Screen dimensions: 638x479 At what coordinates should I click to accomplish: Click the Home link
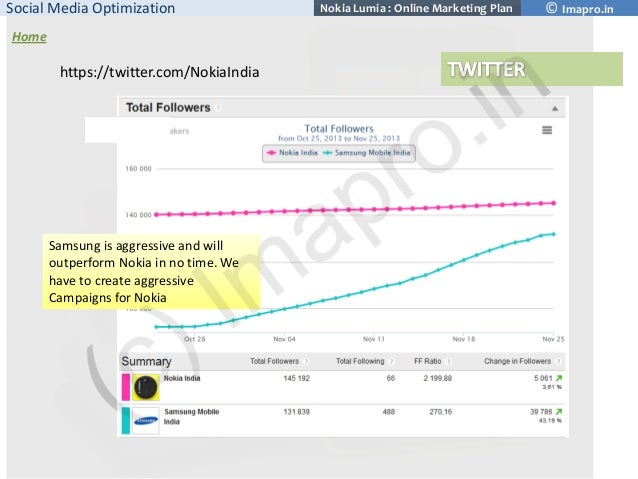point(29,37)
